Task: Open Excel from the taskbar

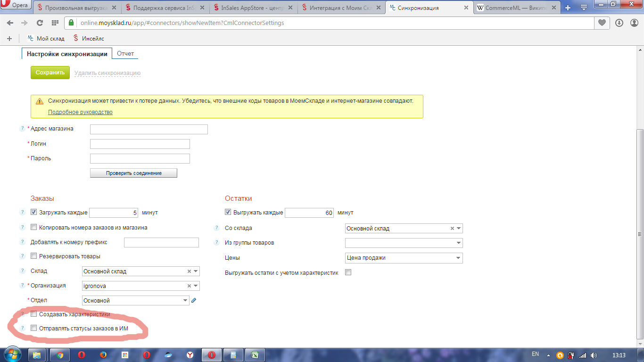Action: click(255, 355)
